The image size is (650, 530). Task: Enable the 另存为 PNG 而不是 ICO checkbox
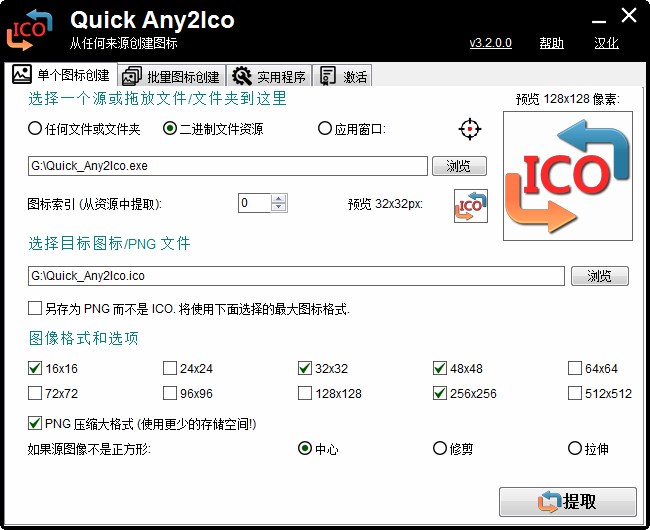[35, 308]
